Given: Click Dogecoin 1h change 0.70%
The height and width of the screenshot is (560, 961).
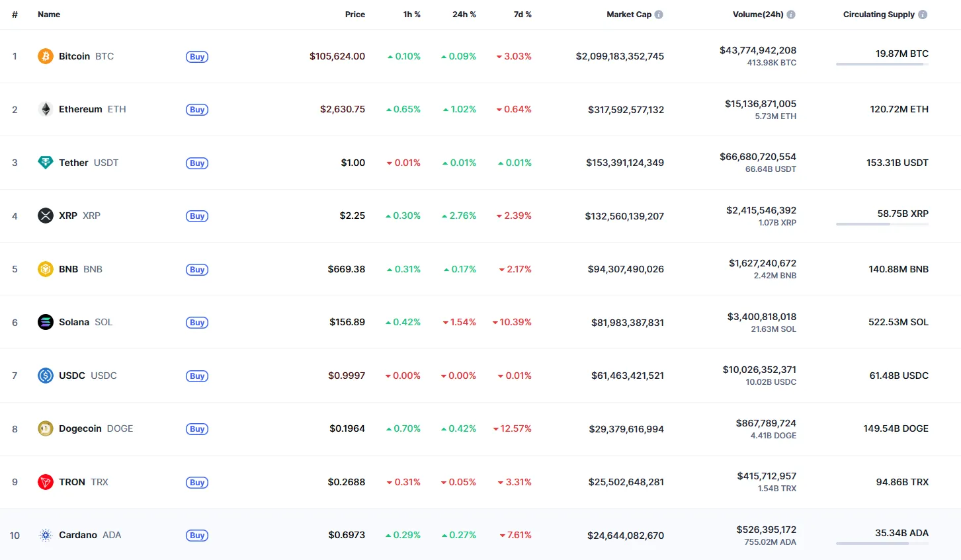Looking at the screenshot, I should coord(403,428).
